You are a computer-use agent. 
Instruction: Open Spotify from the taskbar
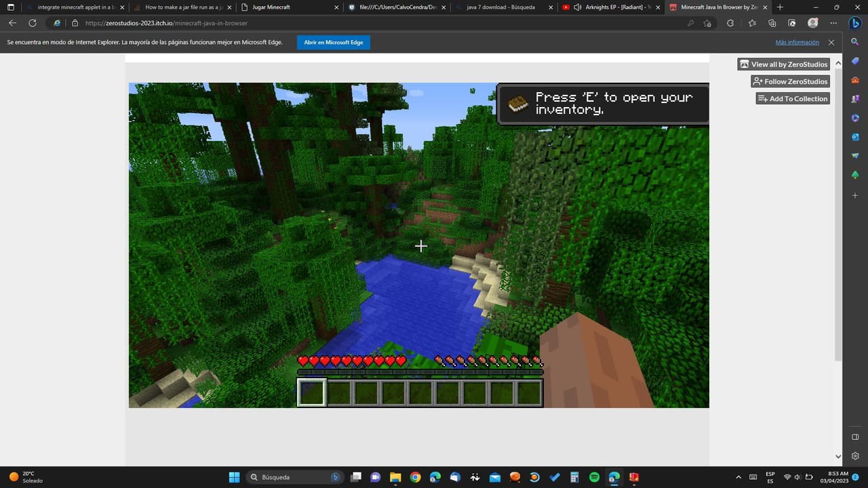pyautogui.click(x=594, y=477)
